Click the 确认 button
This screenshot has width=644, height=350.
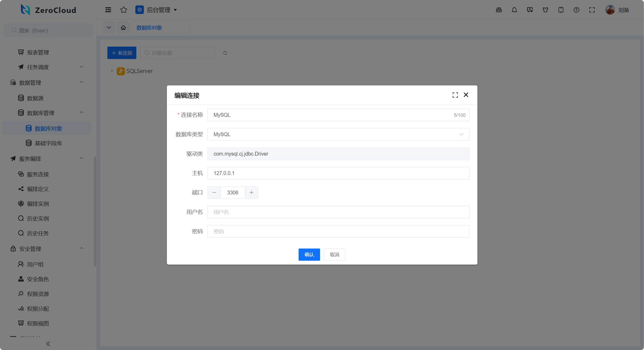tap(309, 254)
